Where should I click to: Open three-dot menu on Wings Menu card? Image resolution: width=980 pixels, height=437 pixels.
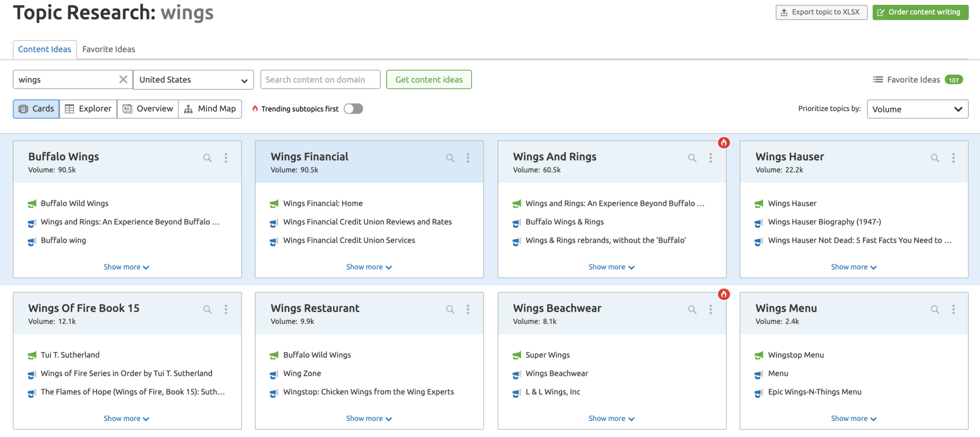[x=953, y=309]
